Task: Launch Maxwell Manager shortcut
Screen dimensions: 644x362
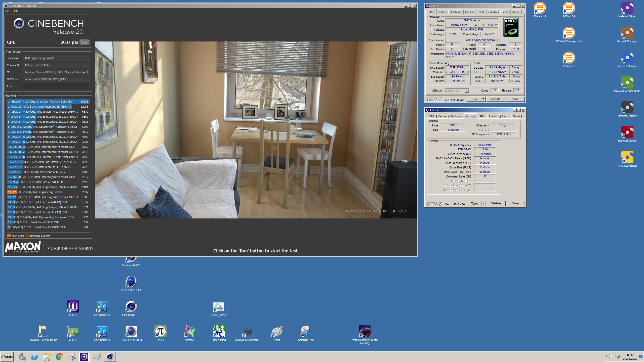Action: pos(627,35)
